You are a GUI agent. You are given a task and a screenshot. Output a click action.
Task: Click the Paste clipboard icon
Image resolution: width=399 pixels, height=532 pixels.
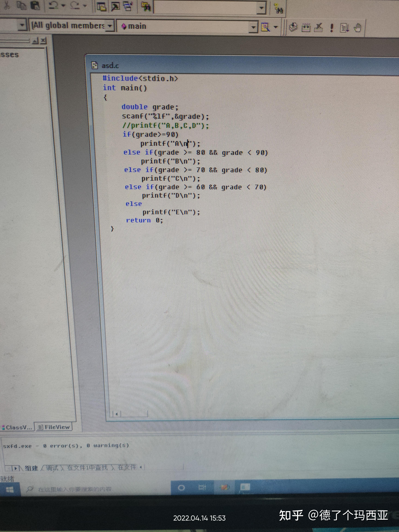click(35, 6)
